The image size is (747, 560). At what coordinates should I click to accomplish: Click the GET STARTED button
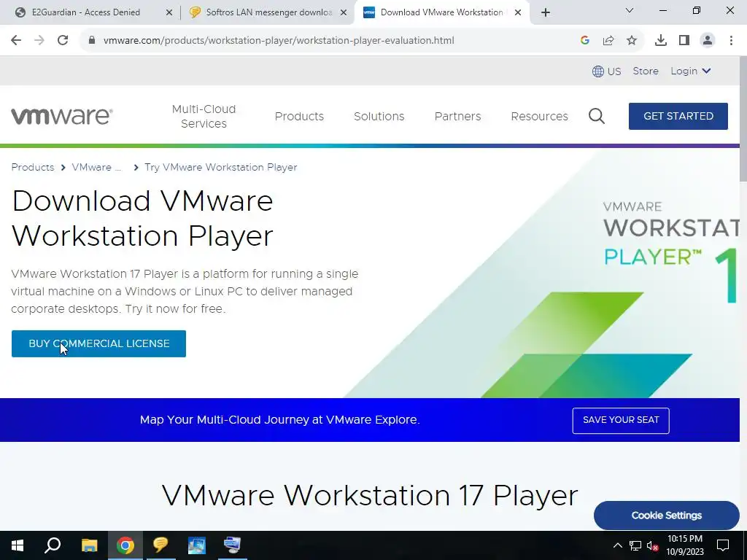[x=678, y=116]
